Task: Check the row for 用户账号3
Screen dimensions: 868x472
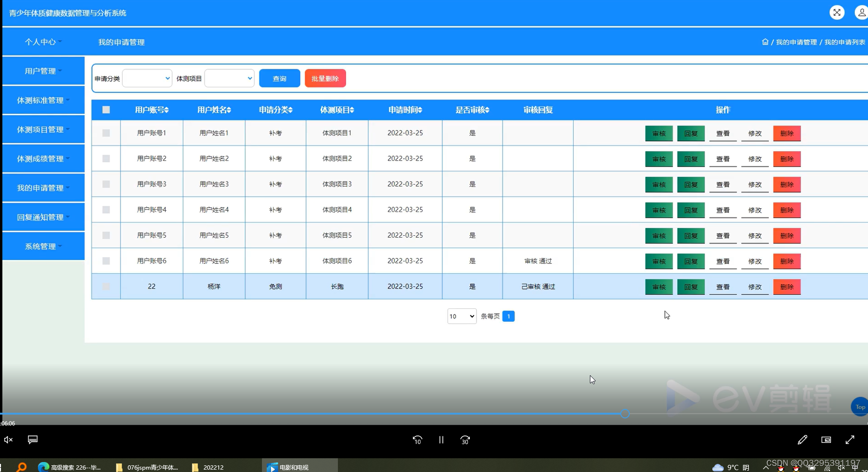Action: [106, 184]
